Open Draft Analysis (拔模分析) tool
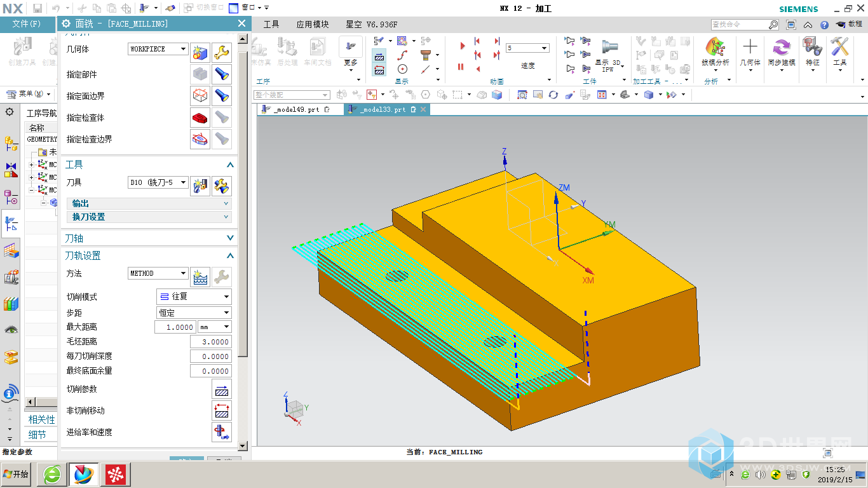868x488 pixels. click(x=715, y=52)
